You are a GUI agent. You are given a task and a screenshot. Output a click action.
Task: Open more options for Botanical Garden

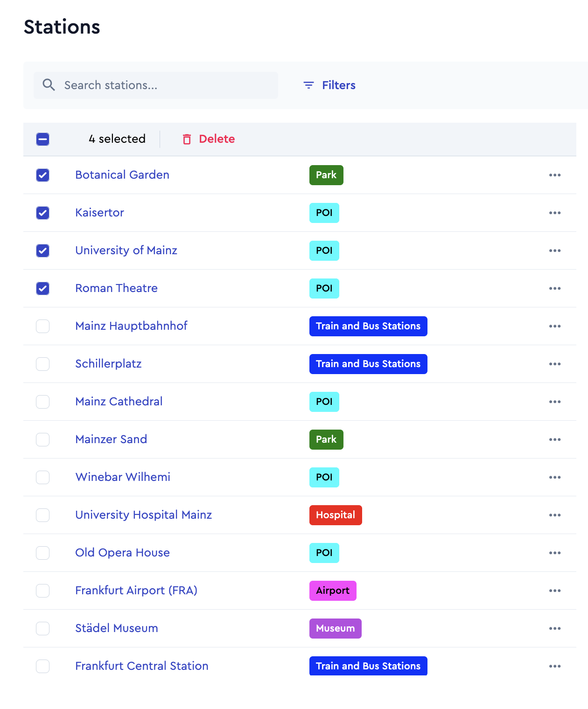(x=555, y=175)
